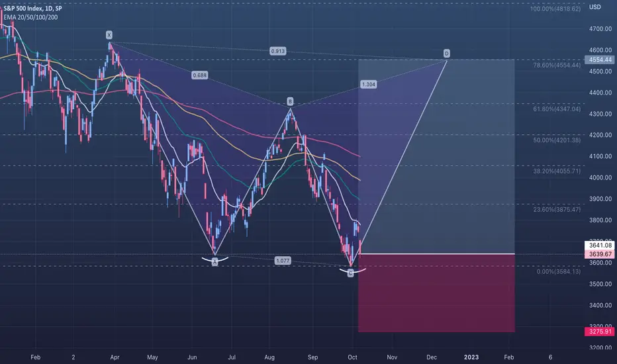Click the Jun label on time axis
Screen dimensions: 617x364
(x=192, y=357)
